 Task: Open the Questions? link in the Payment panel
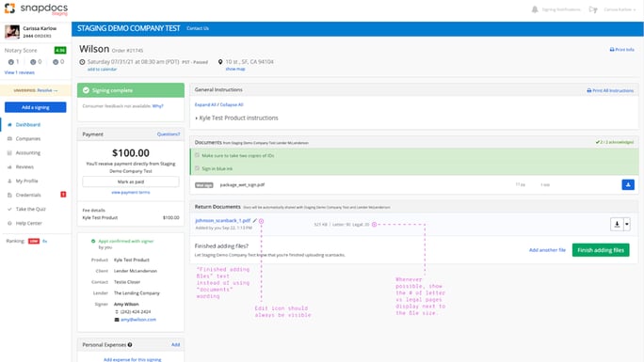[169, 134]
